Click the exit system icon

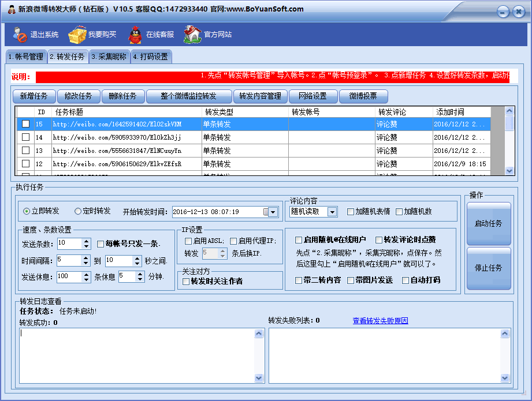20,34
